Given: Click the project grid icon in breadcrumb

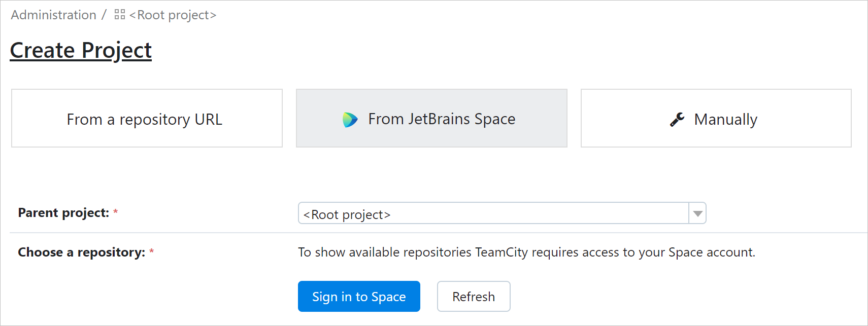Looking at the screenshot, I should tap(120, 14).
